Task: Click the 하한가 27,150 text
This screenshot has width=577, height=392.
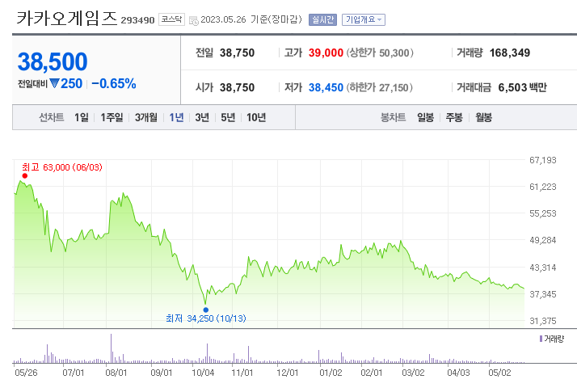Action: 379,87
